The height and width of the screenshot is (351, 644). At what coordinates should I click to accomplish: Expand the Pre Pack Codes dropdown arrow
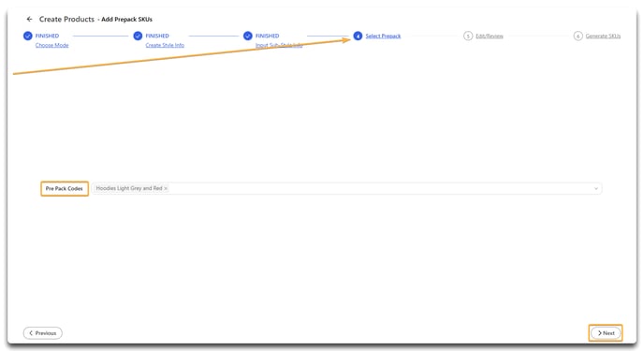click(x=596, y=188)
